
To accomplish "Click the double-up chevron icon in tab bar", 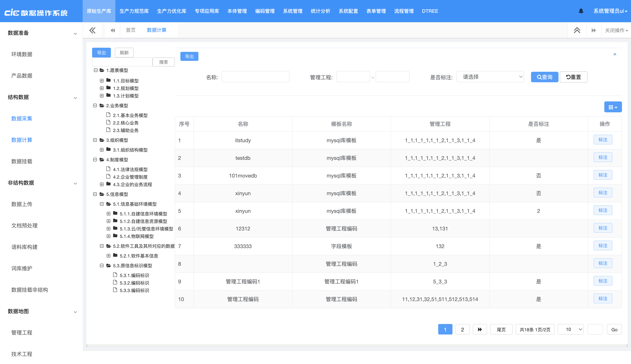I will pos(577,30).
